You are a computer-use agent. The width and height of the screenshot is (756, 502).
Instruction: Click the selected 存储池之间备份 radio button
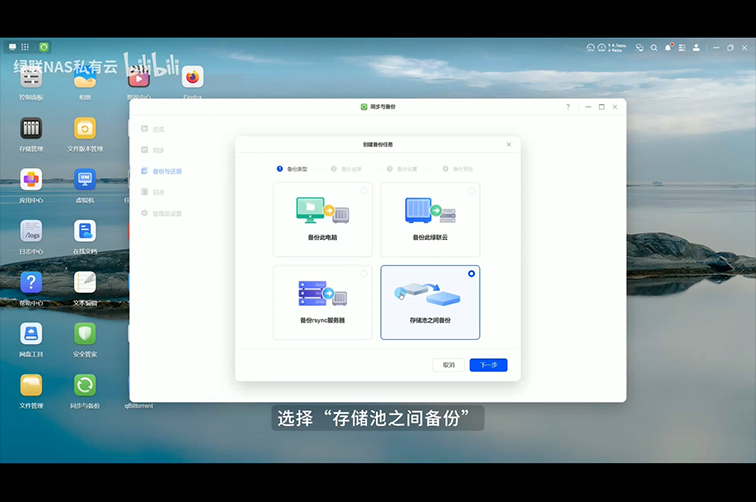472,273
